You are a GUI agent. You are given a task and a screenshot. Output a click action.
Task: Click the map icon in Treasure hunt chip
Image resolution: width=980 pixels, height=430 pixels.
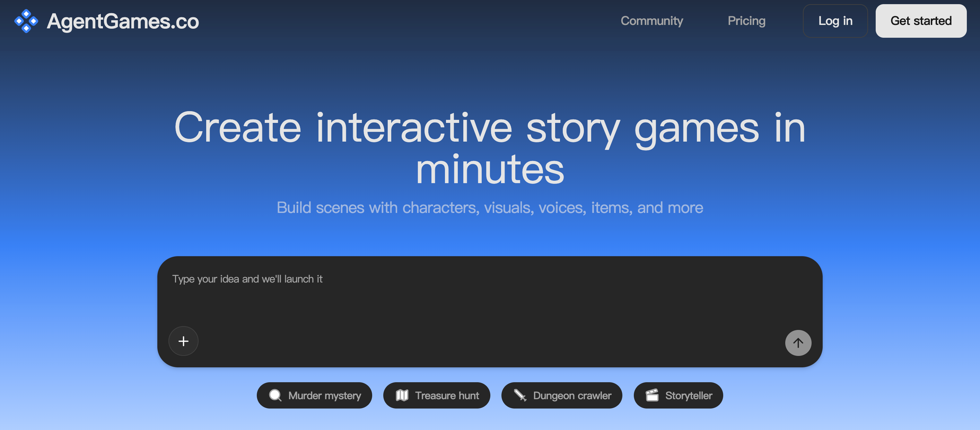pos(402,395)
